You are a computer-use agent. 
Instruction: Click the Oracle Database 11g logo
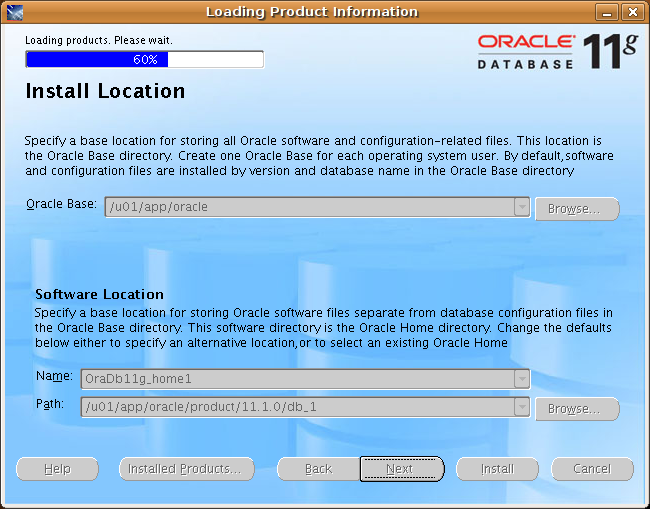point(557,51)
